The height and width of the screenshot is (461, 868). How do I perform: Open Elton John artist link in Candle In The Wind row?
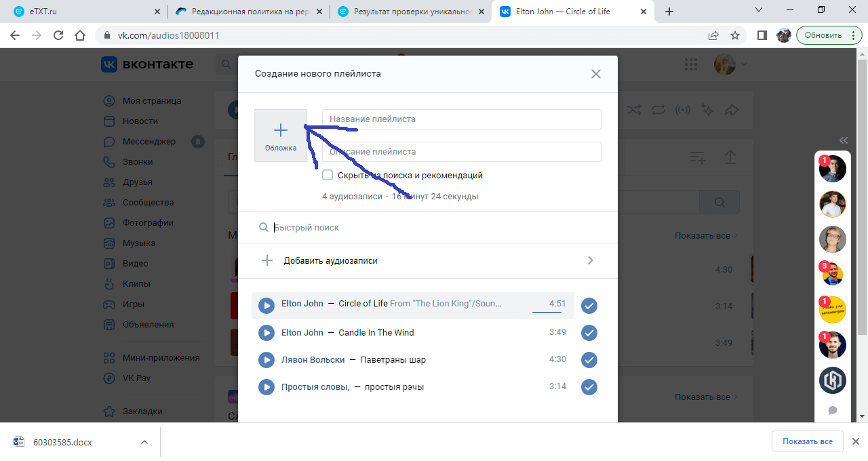point(302,333)
